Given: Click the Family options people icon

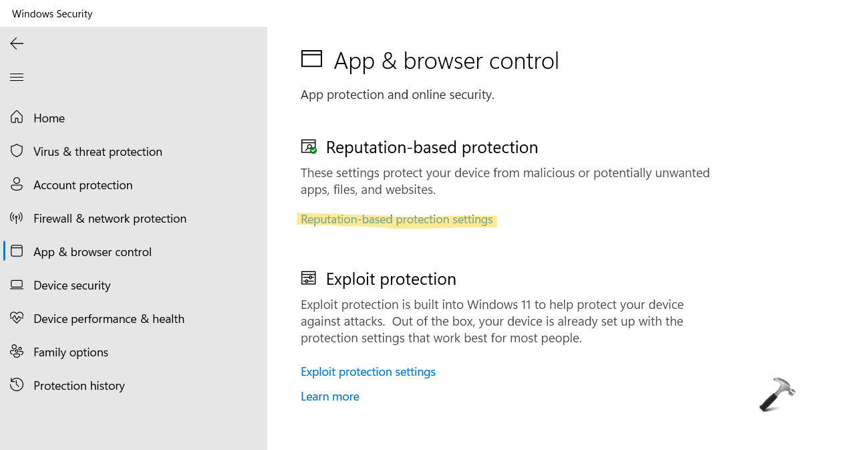Looking at the screenshot, I should click(x=17, y=352).
